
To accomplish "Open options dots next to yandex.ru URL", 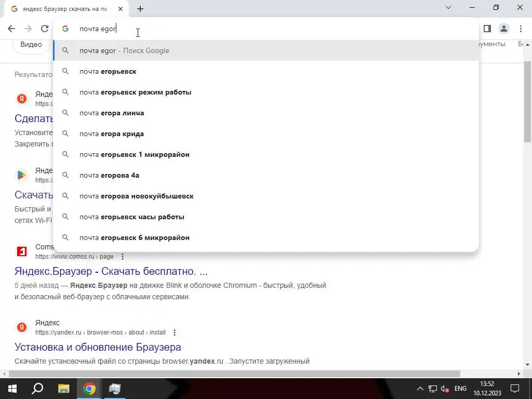I will point(175,333).
